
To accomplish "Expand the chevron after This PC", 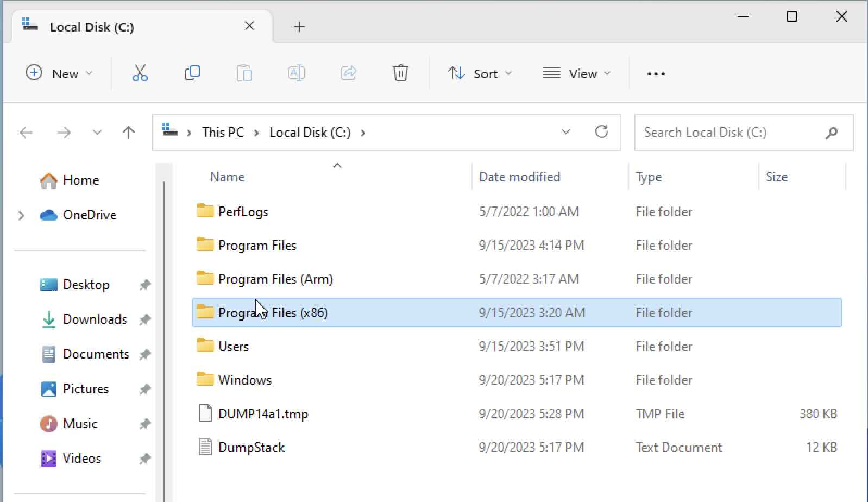I will click(256, 133).
